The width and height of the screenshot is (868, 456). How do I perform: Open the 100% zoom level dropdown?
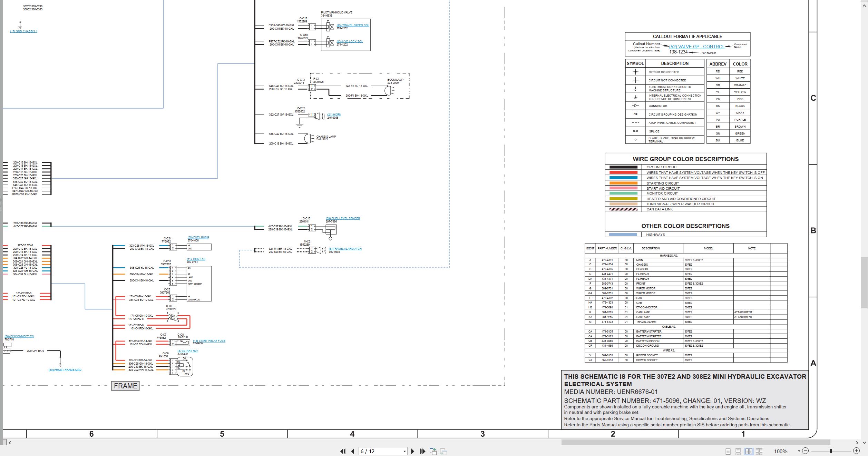[799, 451]
